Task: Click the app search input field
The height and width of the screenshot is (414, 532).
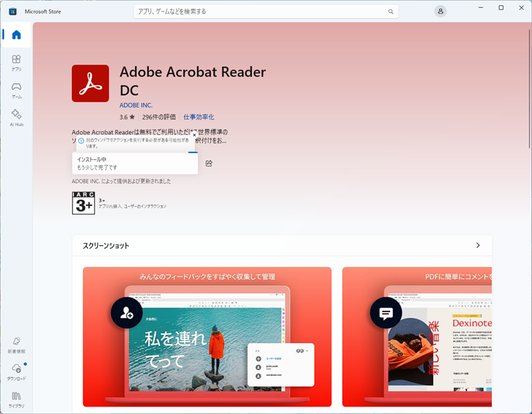Action: pyautogui.click(x=259, y=11)
